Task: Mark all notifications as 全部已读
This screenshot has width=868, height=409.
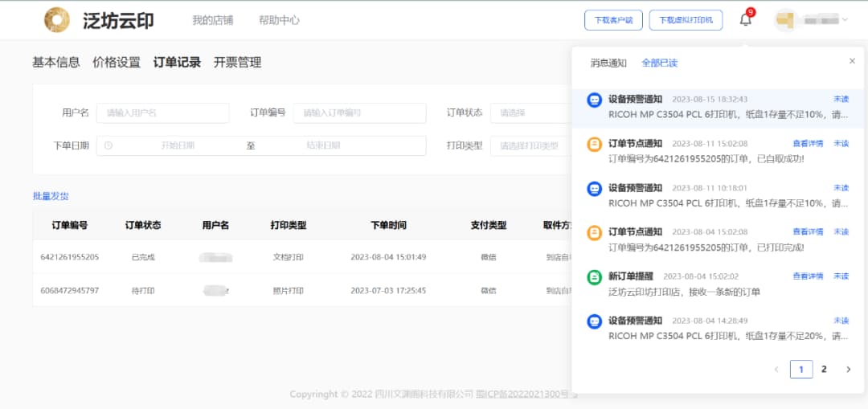Action: 659,63
